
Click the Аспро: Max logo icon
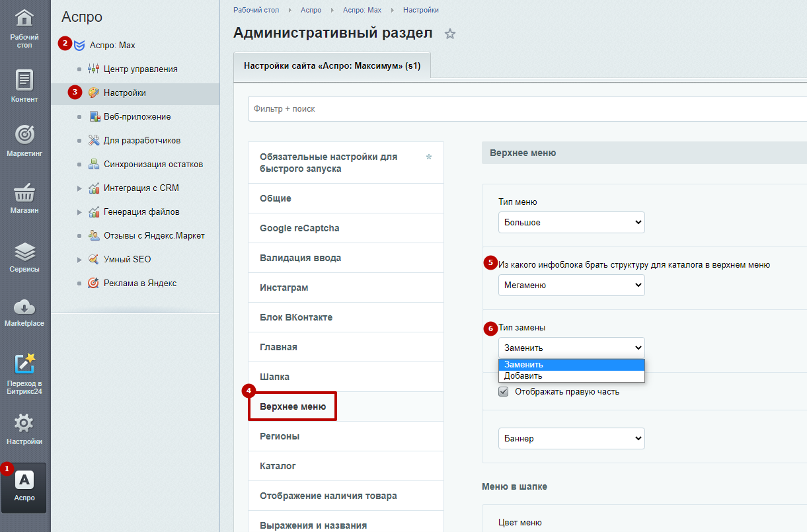pyautogui.click(x=79, y=45)
